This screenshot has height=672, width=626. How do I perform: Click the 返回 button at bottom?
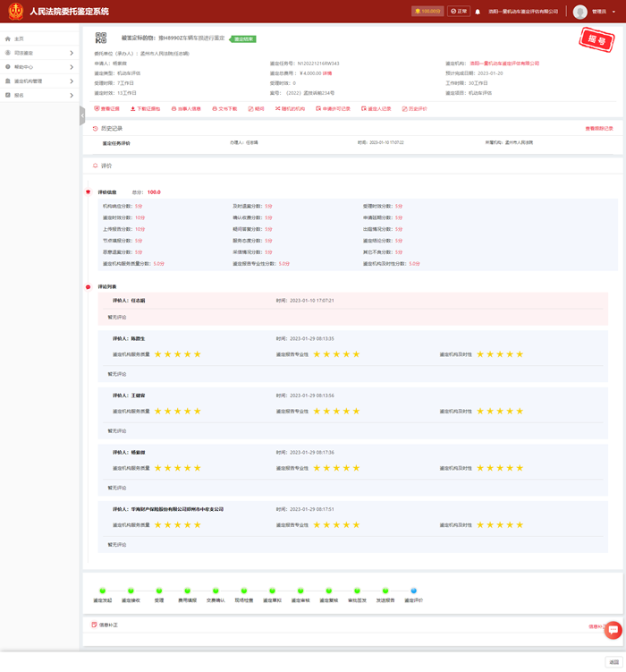tap(613, 662)
